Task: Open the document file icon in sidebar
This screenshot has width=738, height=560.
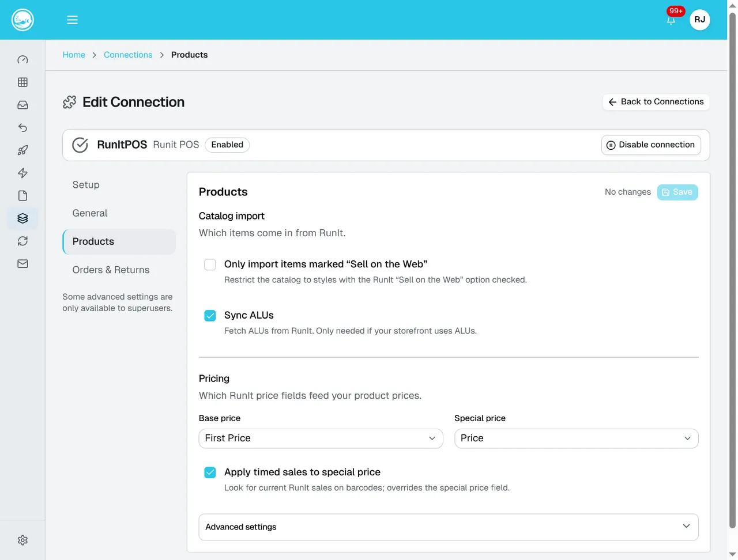Action: [22, 195]
